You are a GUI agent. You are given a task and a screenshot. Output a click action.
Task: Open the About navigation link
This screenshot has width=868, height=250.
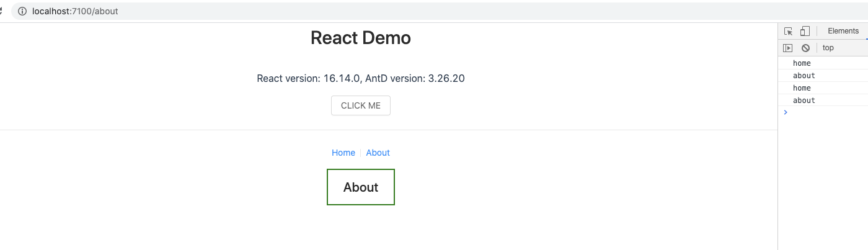pyautogui.click(x=378, y=153)
